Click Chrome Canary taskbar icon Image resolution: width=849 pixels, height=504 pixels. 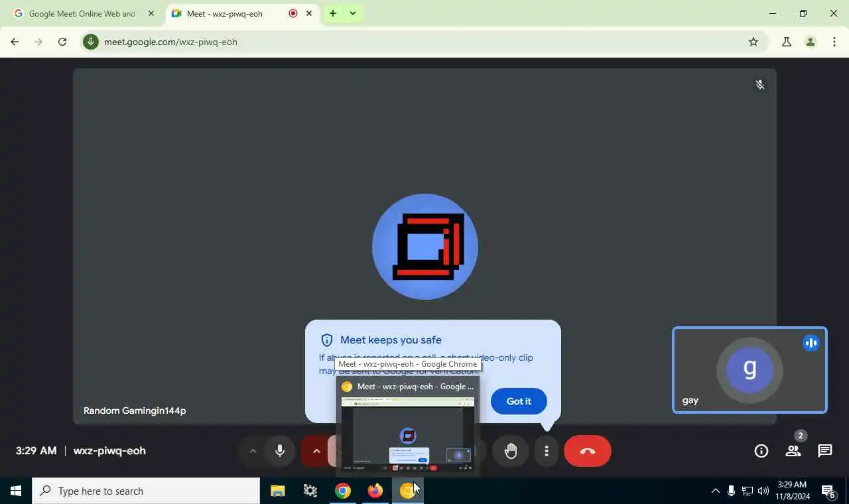[407, 491]
